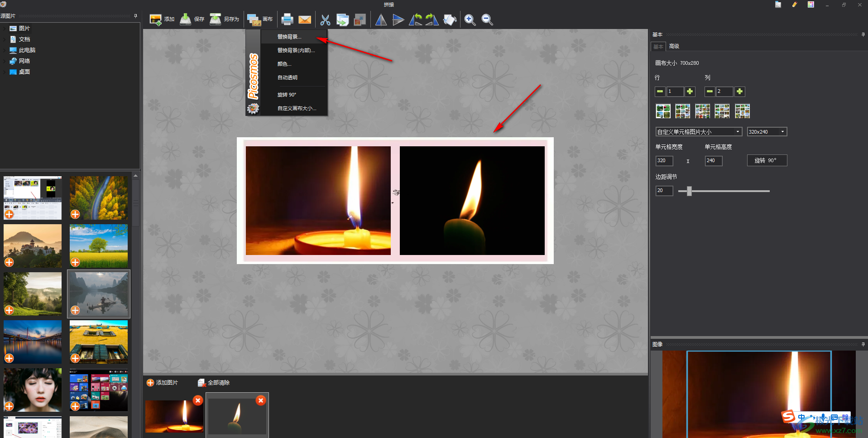Viewport: 868px width, 438px height.
Task: Click the 单元格宽度 320 input field
Action: tap(664, 161)
